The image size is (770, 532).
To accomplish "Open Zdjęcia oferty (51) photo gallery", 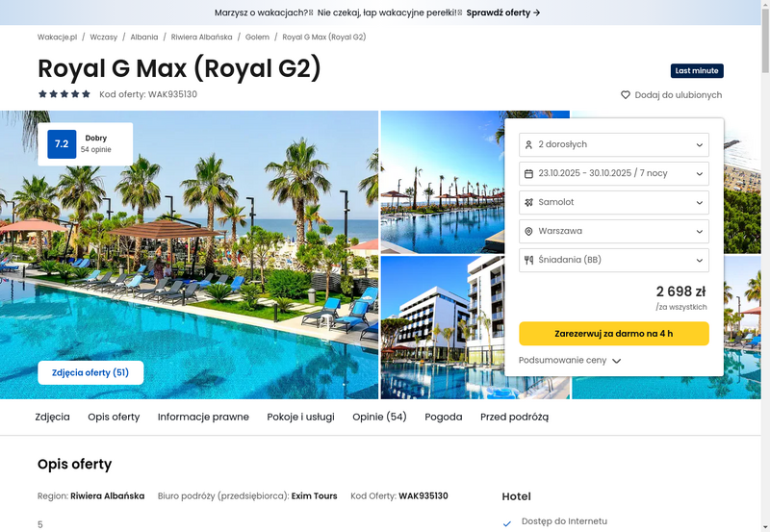I will [x=90, y=372].
